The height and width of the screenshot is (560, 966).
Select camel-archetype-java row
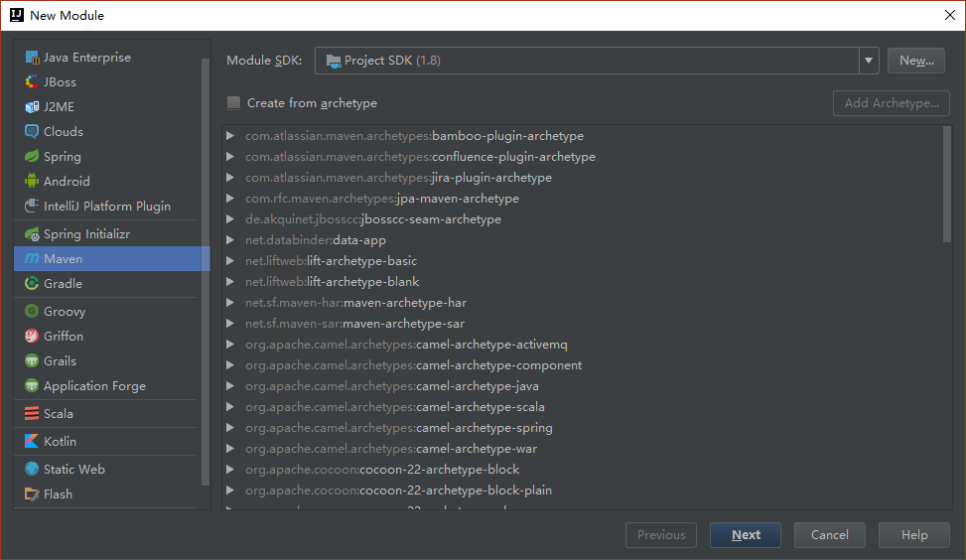[582, 386]
